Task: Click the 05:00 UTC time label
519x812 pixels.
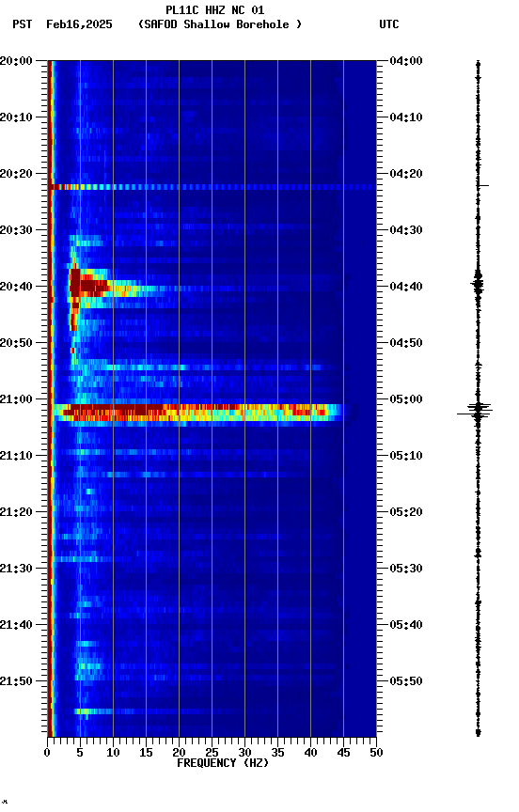Action: pos(406,399)
